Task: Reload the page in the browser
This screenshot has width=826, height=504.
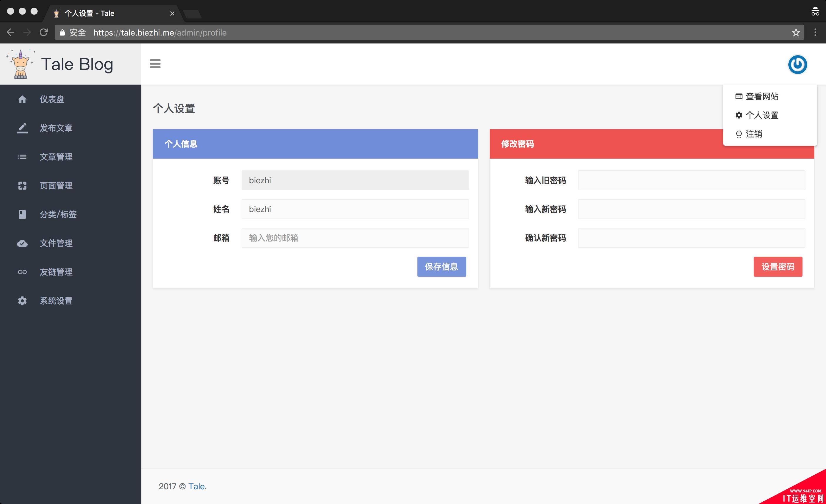Action: click(x=44, y=33)
